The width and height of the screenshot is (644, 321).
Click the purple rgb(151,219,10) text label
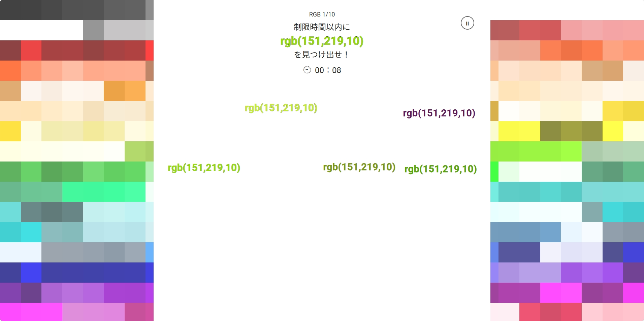[439, 113]
